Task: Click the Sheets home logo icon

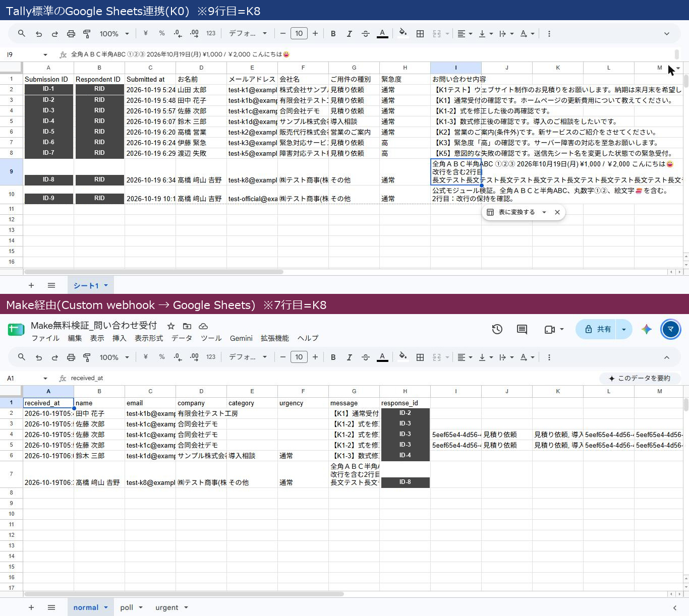Action: click(x=16, y=330)
